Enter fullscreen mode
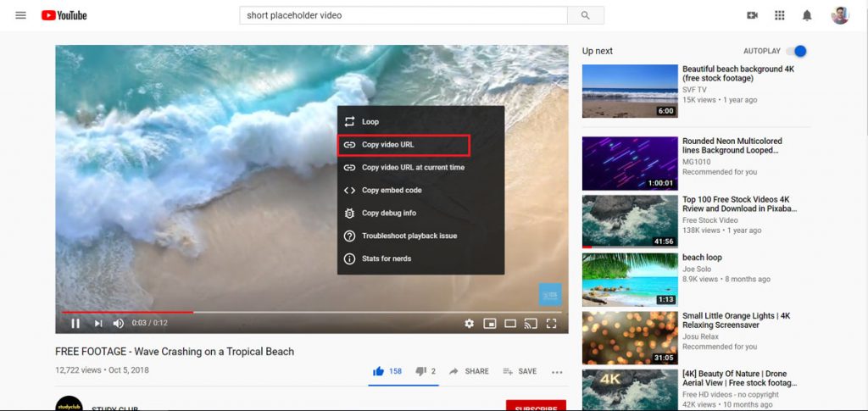868x411 pixels. pyautogui.click(x=551, y=323)
